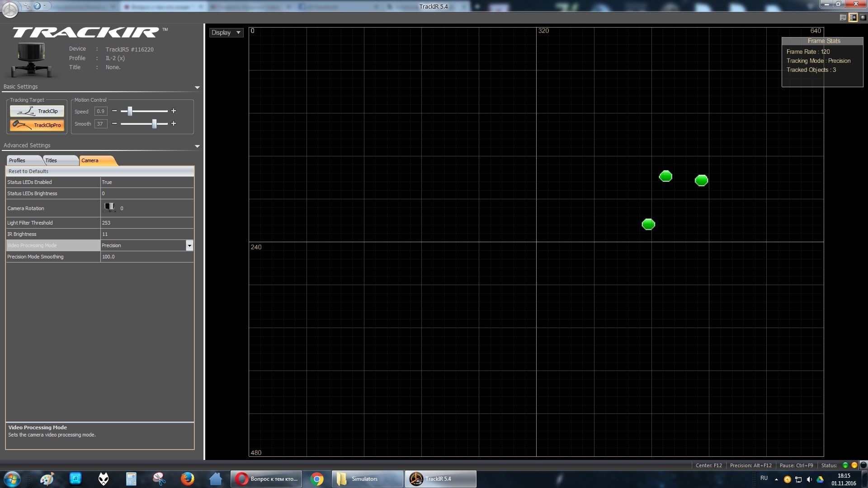Expand the arrow next to the help icon
This screenshot has width=868, height=488.
tap(44, 6)
